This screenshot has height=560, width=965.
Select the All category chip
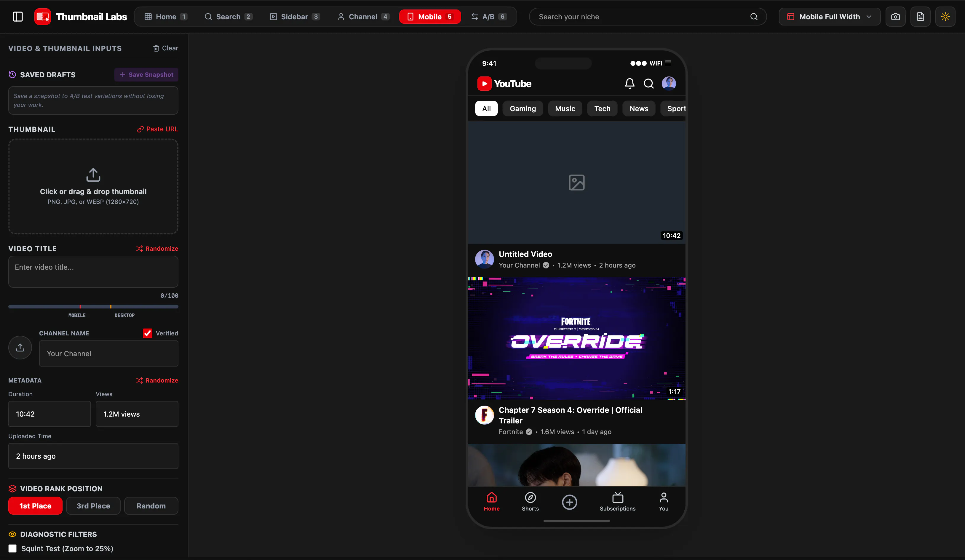click(x=486, y=108)
